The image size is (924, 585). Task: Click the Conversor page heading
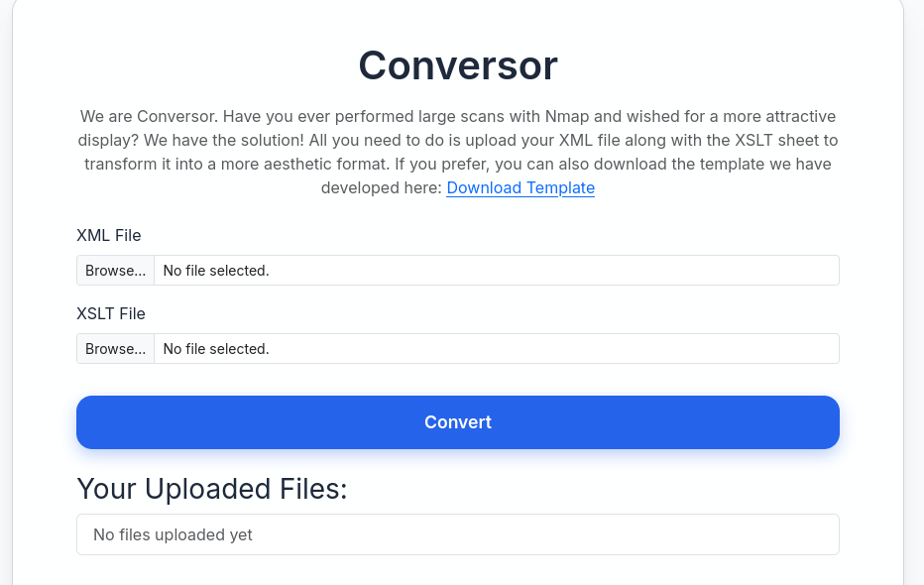(x=458, y=65)
